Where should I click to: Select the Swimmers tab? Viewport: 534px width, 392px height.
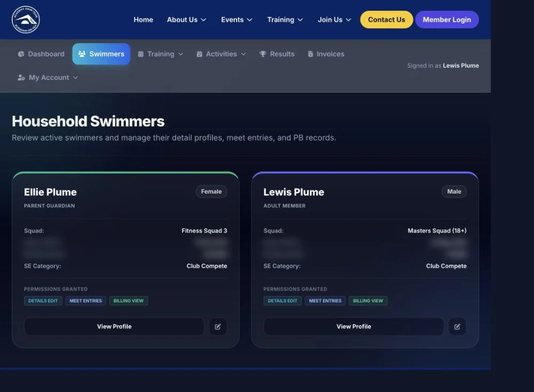pyautogui.click(x=101, y=54)
